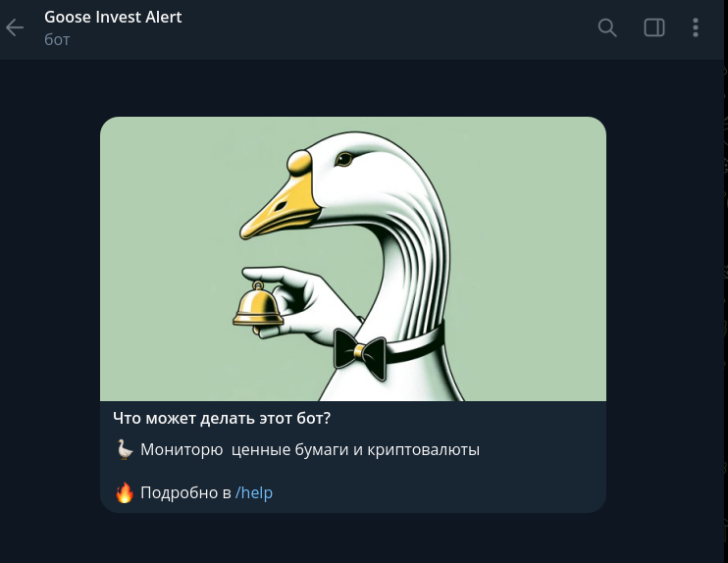Toggle the right side panel icon
The height and width of the screenshot is (563, 728).
click(x=654, y=27)
